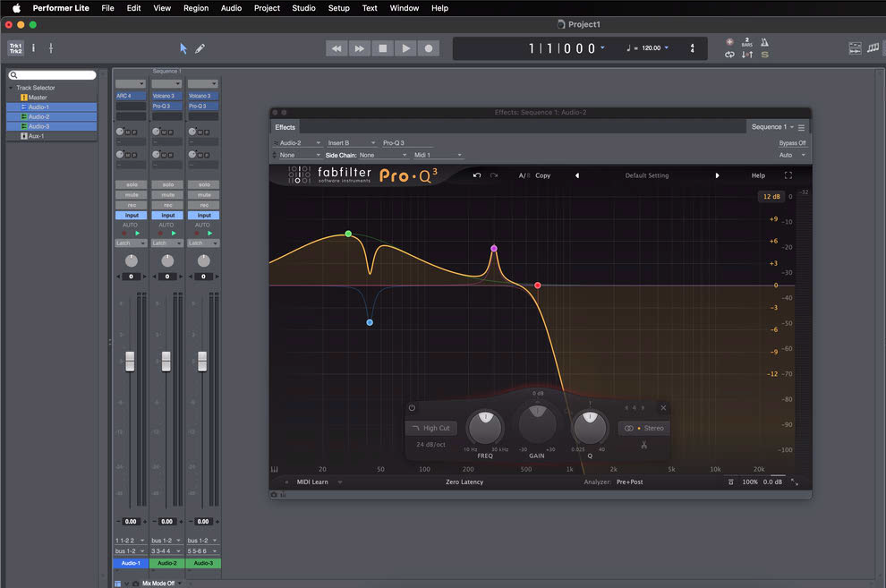Select the red EQ band node

click(x=538, y=285)
